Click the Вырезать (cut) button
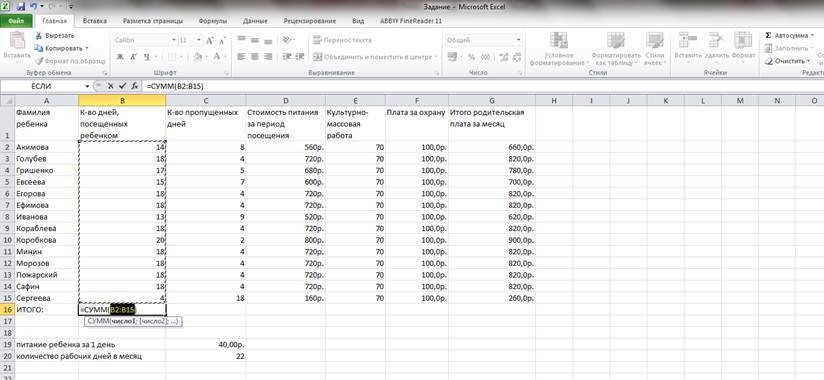Screen dimensions: 824x380 click(x=55, y=36)
